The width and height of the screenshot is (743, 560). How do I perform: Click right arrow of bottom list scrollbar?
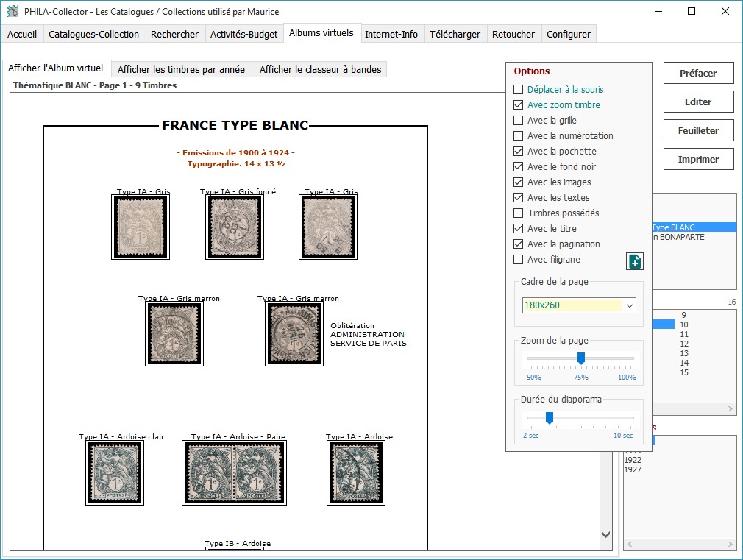coord(730,545)
